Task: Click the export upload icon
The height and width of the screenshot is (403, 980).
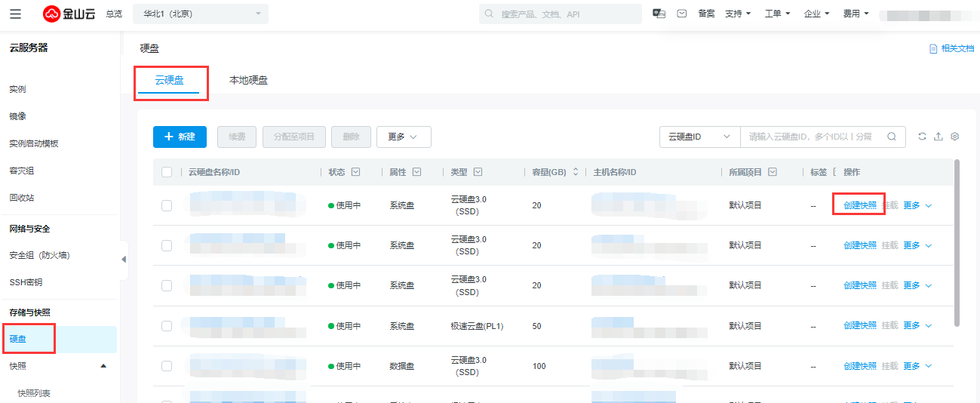Action: [939, 137]
